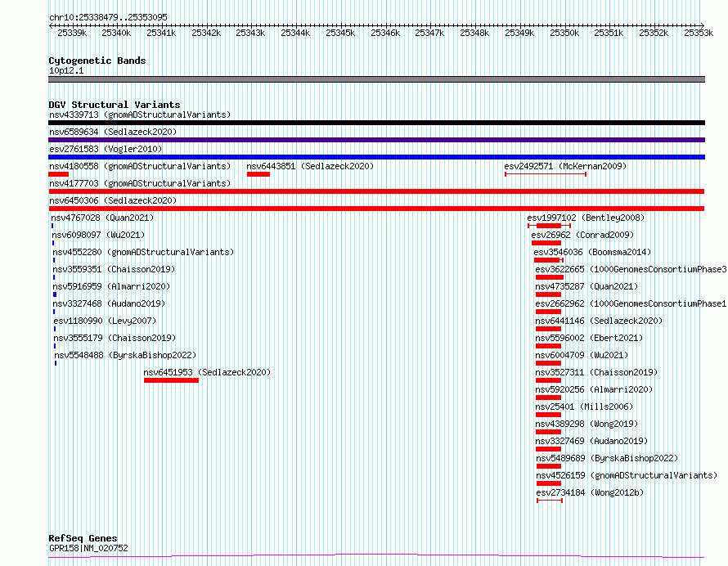The width and height of the screenshot is (728, 566).
Task: Open nsv6441146 (Sedlazeck2020) variant
Action: click(x=599, y=321)
